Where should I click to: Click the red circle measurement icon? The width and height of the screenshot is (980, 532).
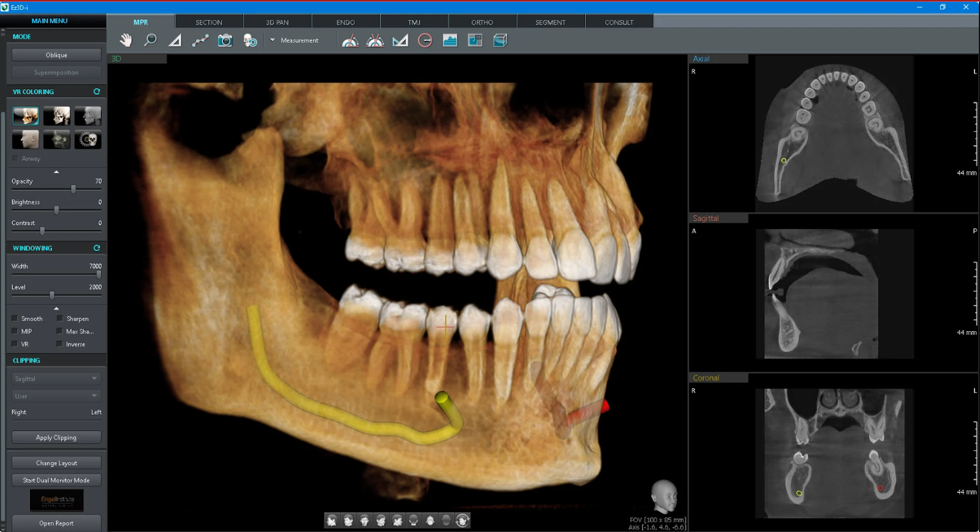[x=425, y=40]
